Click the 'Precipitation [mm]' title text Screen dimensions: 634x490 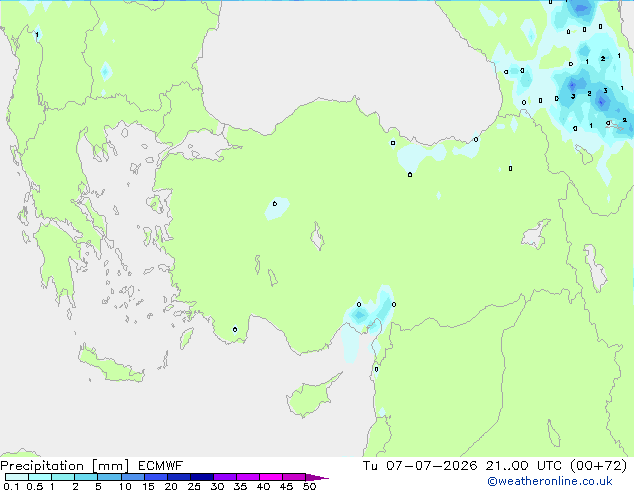(x=65, y=466)
